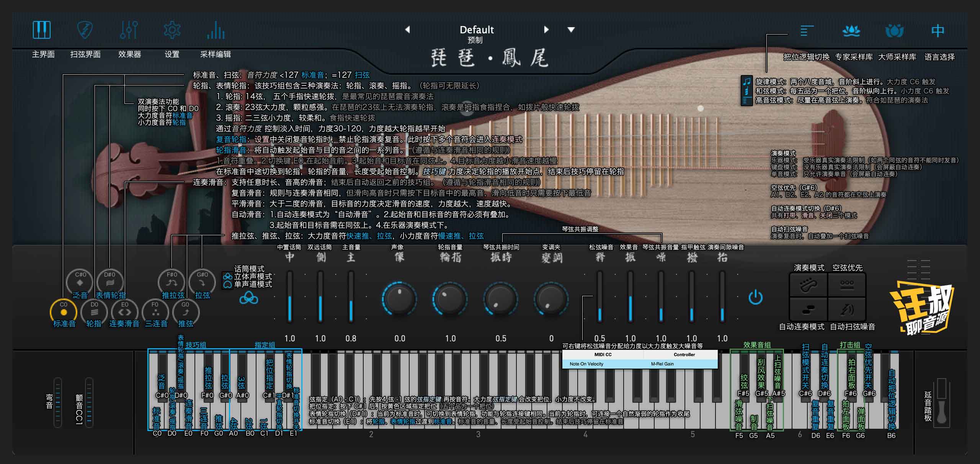This screenshot has width=980, height=464.
Task: Toggle the 自动扫弦噪音 auto strum noise button
Action: [x=847, y=309]
